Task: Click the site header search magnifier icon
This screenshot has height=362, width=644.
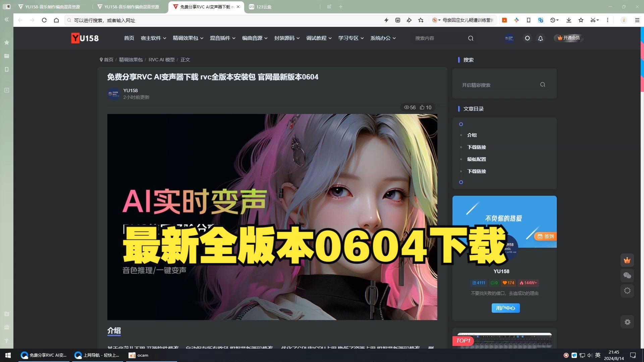Action: click(x=471, y=38)
